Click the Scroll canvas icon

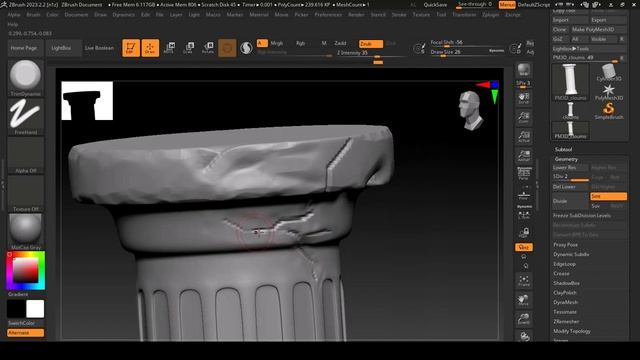(524, 98)
